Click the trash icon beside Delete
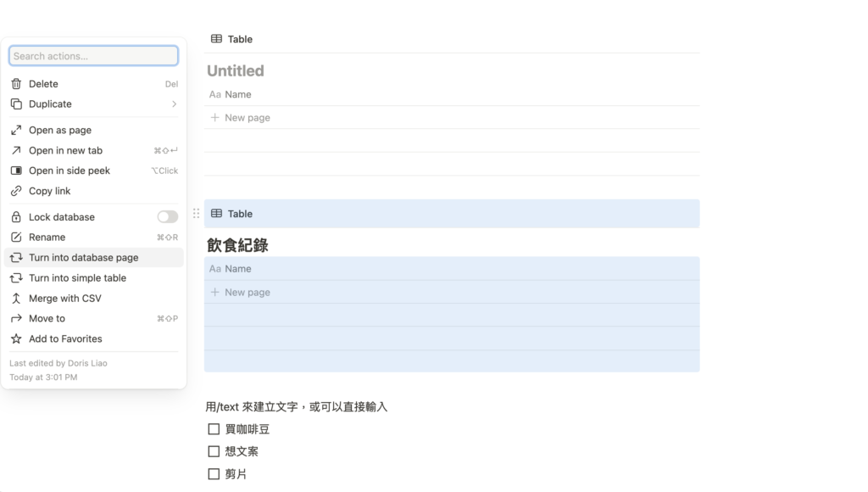 16,84
